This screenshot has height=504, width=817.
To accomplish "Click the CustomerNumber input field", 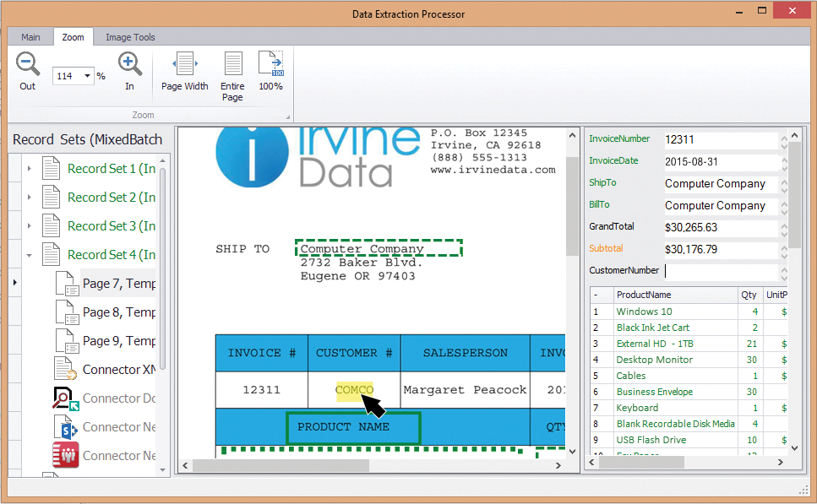I will click(x=720, y=271).
